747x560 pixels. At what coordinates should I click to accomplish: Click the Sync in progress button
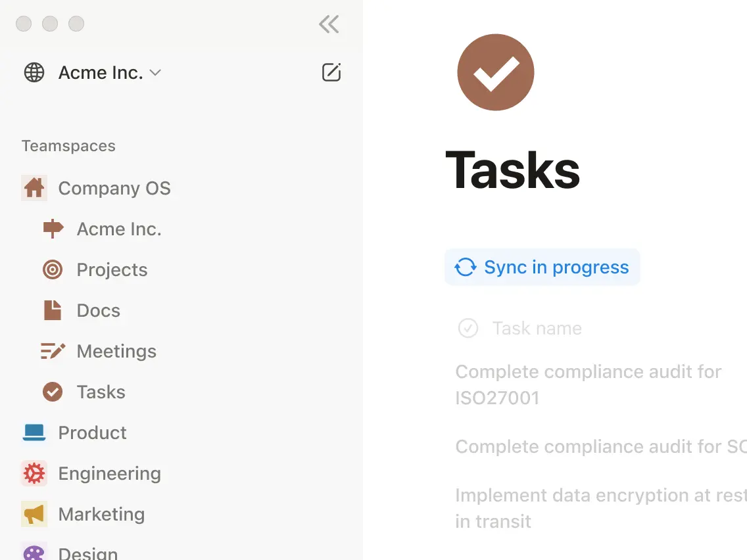[542, 267]
